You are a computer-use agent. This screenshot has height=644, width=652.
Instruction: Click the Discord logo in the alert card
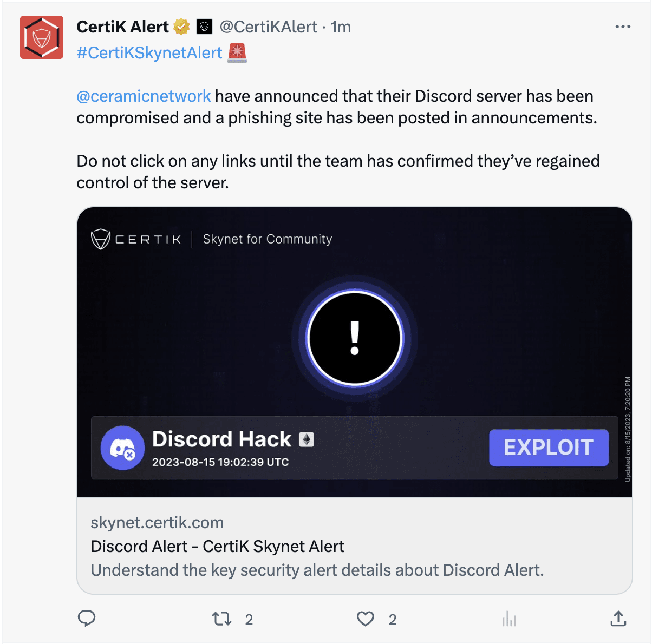click(x=122, y=448)
